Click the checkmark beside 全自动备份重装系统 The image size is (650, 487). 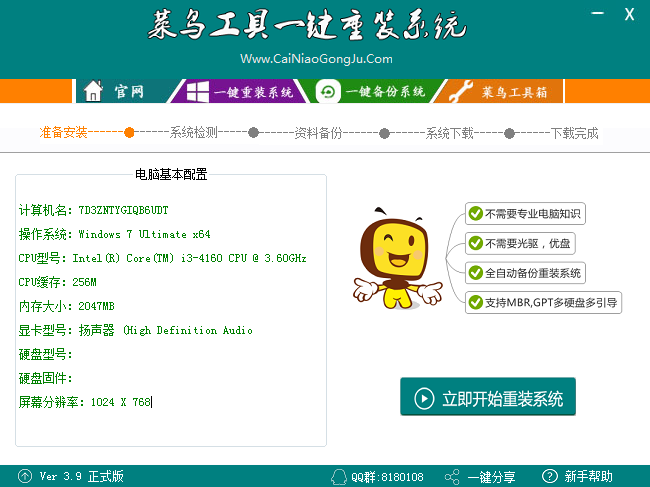[474, 273]
